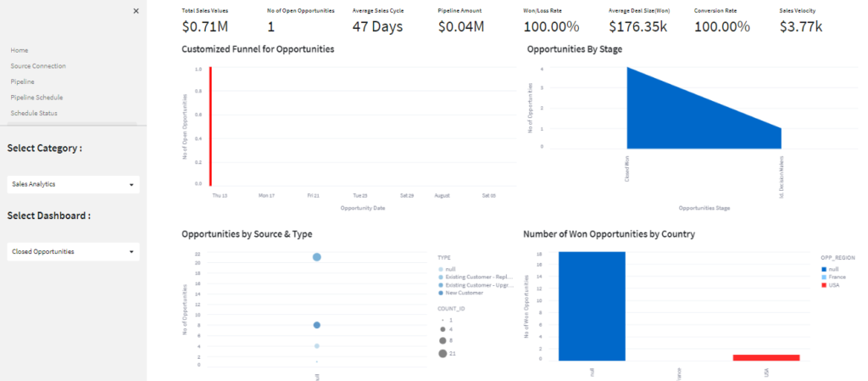This screenshot has width=868, height=381.
Task: Close the sidebar with the X icon
Action: 136,11
